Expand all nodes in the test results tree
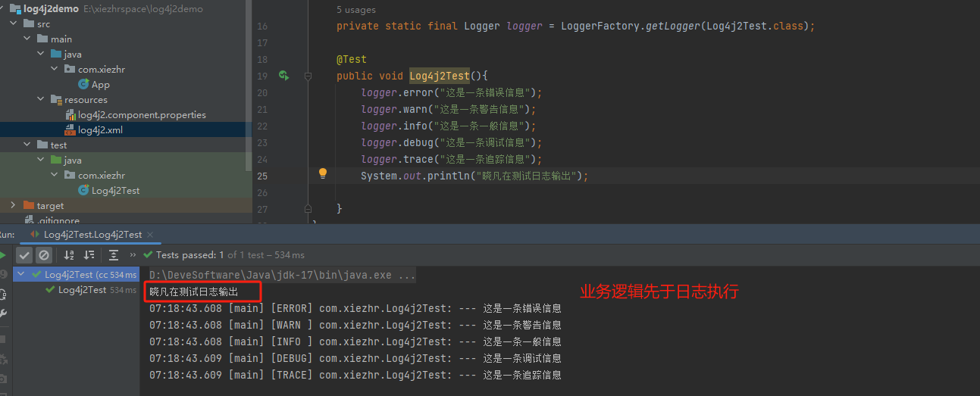The image size is (980, 396). coord(114,255)
